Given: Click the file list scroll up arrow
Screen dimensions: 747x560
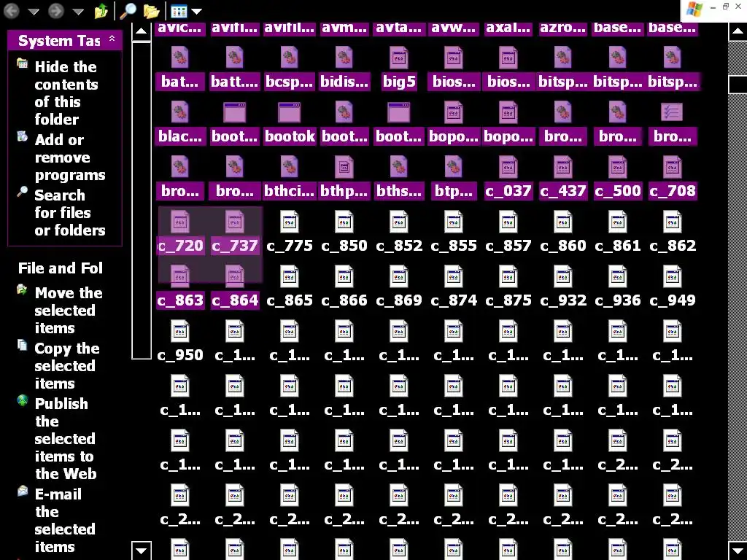Looking at the screenshot, I should pos(738,31).
